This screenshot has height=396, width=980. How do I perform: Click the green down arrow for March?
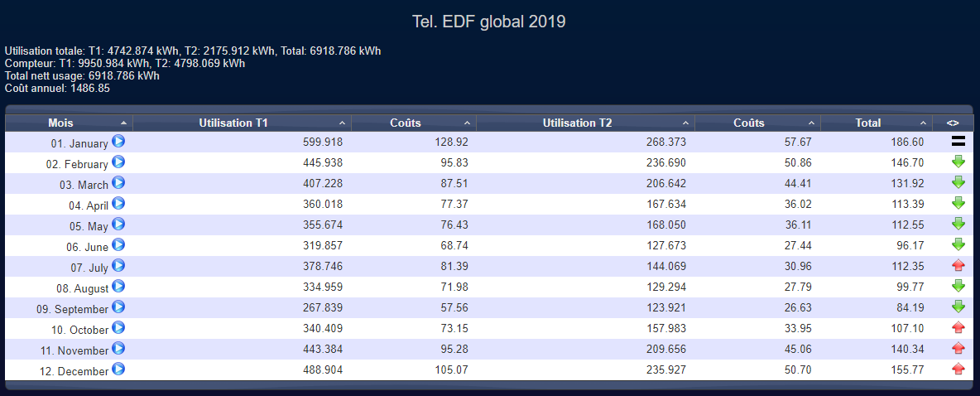point(958,182)
